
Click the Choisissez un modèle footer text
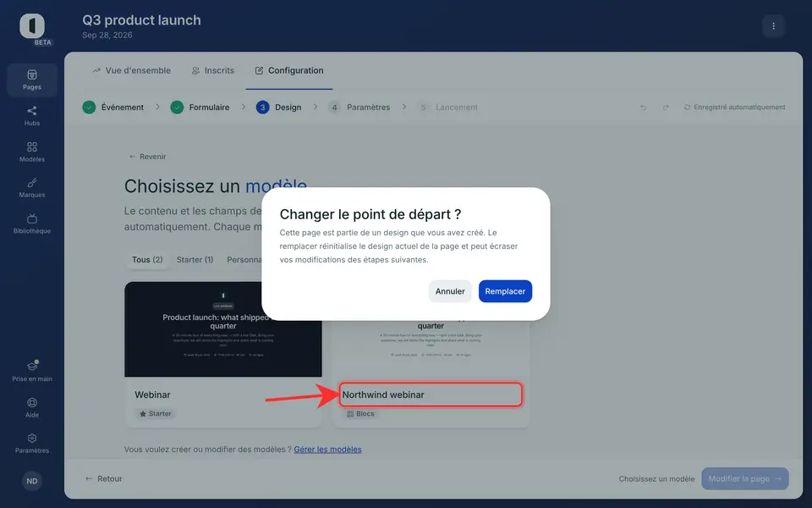[656, 479]
